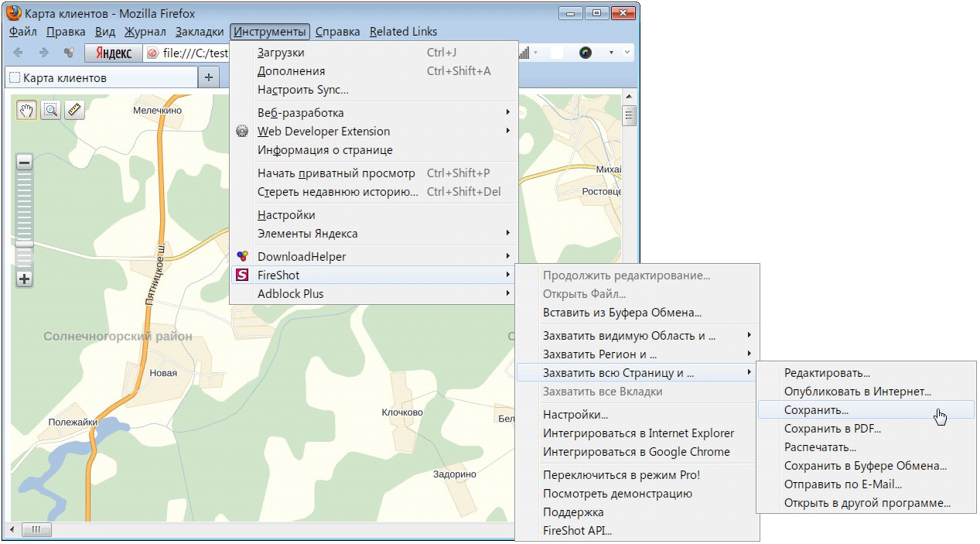Expand Захватить видимую Область и … submenu
Image resolution: width=980 pixels, height=544 pixels.
(637, 336)
